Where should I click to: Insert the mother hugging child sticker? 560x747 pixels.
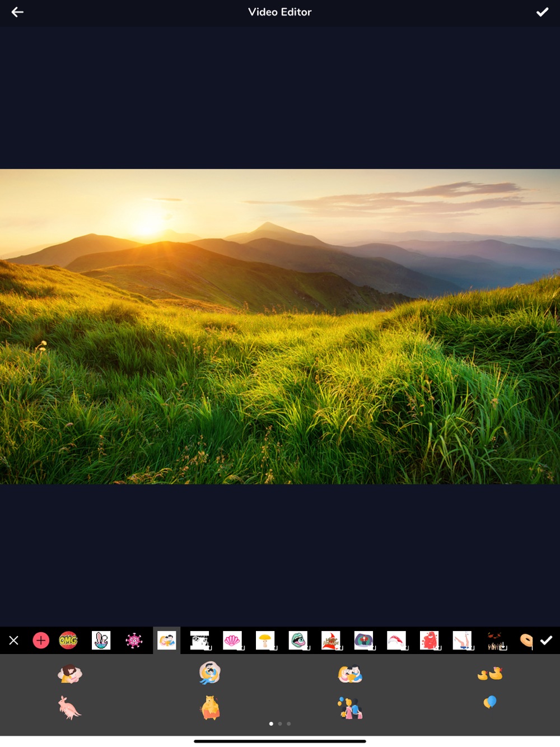point(70,673)
